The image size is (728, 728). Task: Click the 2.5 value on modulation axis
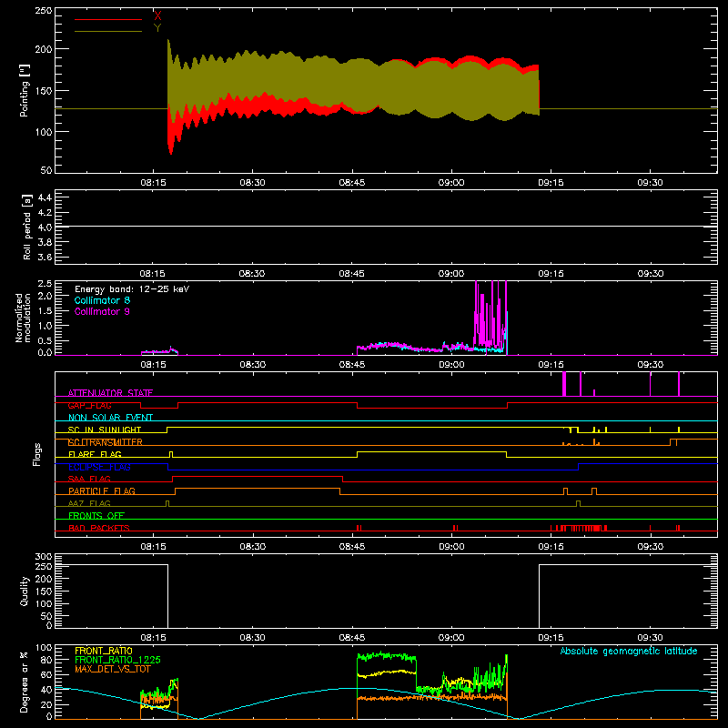point(45,284)
